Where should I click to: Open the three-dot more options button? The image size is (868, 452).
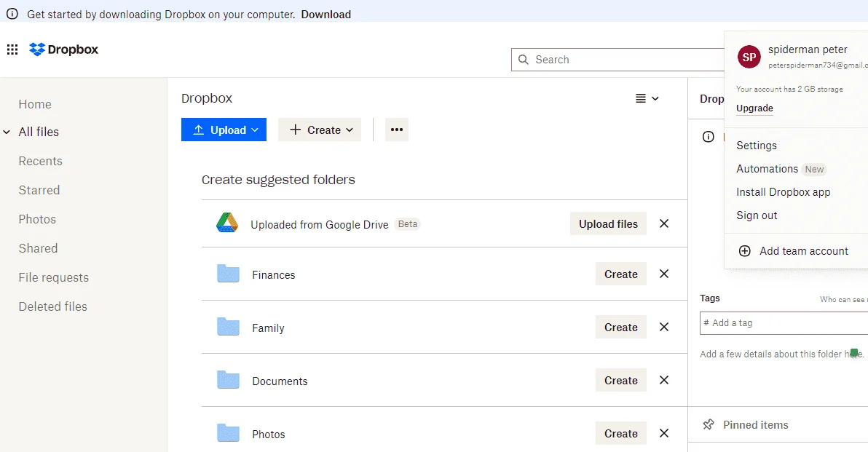396,130
